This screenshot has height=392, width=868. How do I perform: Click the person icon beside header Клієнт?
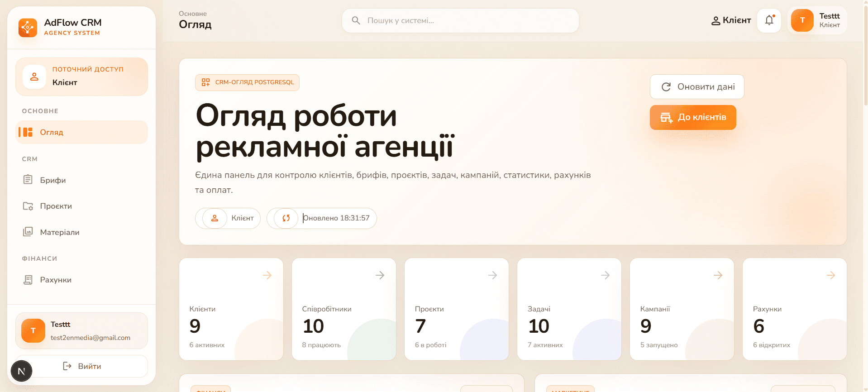coord(716,21)
